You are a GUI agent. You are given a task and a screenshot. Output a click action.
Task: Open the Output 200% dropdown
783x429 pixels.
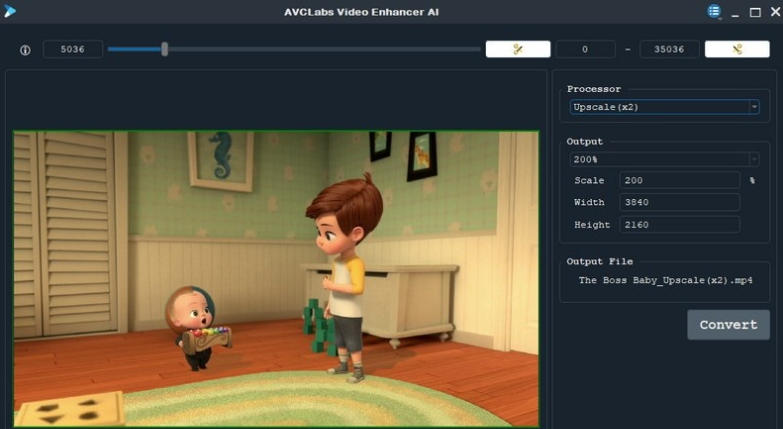click(x=664, y=159)
